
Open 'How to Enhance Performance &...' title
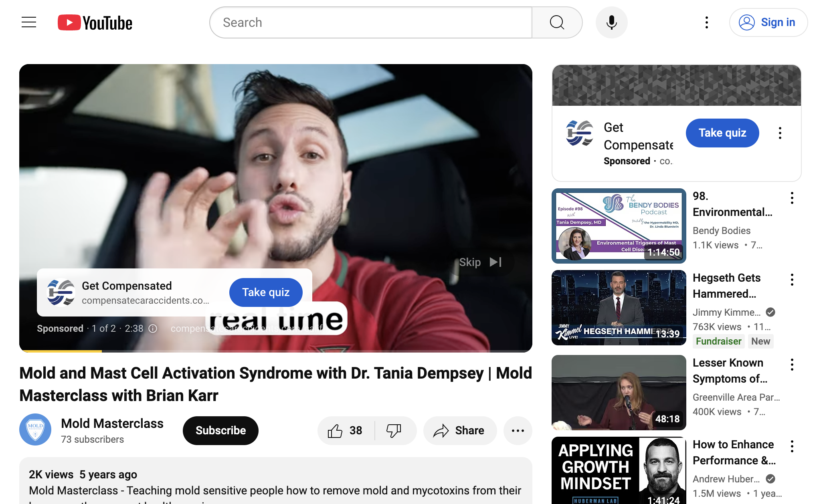(734, 452)
